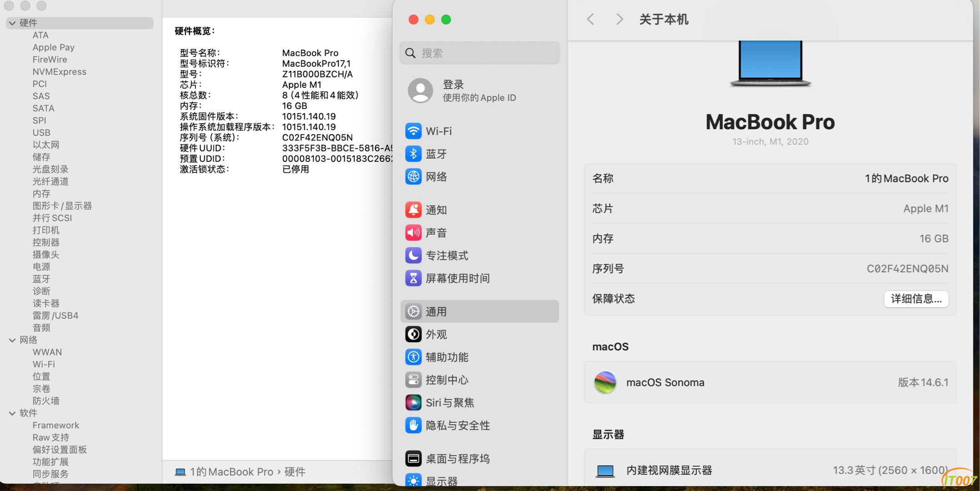Open Screen Time (屏幕使用时间) hourglass icon
The image size is (980, 491).
coord(413,278)
